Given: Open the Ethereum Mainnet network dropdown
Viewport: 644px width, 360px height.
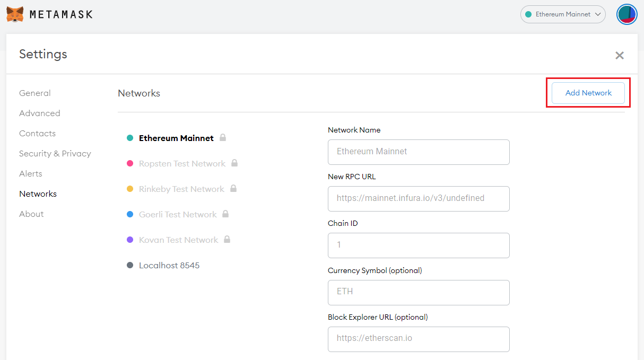Looking at the screenshot, I should coord(563,14).
